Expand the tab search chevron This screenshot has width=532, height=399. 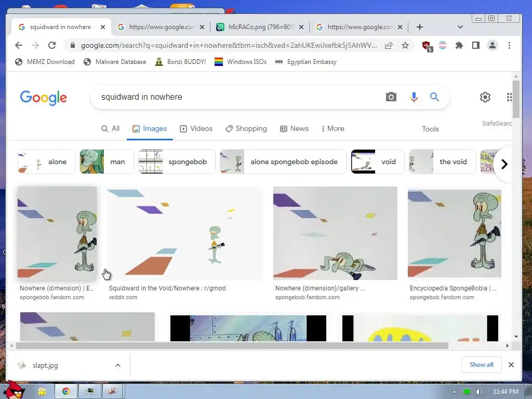(x=460, y=27)
